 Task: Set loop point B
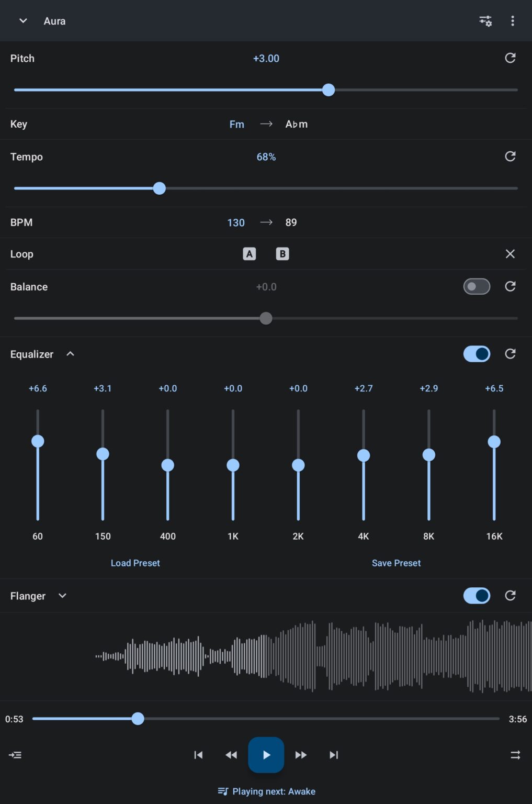[x=282, y=254]
